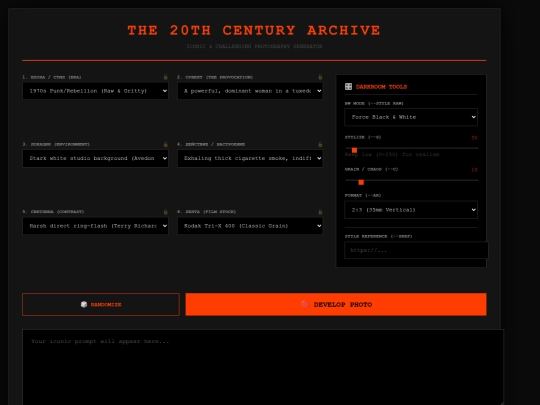Open the 1970s Punk/Rebellion era dropdown
540x405 pixels.
95,91
